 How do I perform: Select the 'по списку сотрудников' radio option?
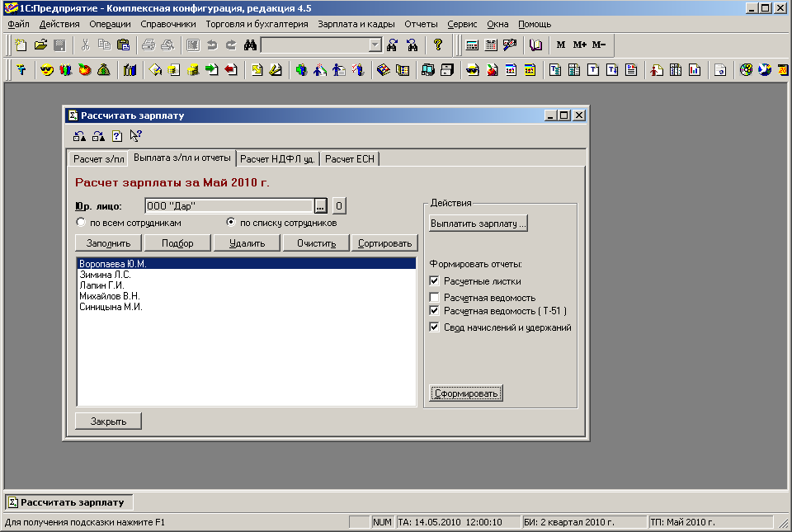(x=231, y=222)
